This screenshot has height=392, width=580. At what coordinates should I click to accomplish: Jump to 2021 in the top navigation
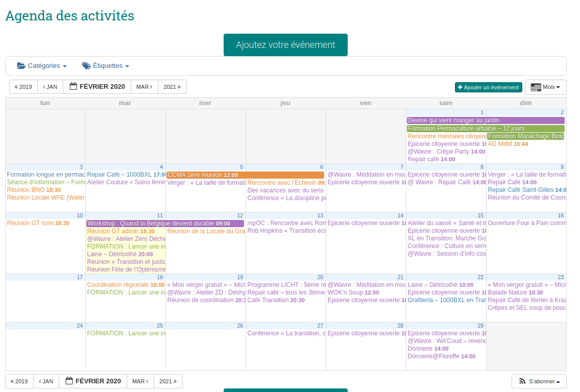pos(172,87)
